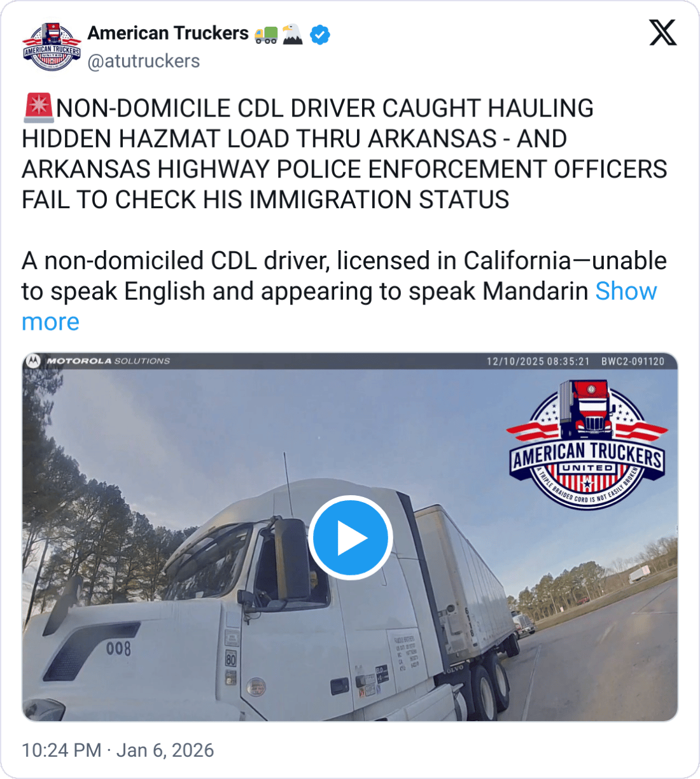Click the American Truckers profile avatar

[x=52, y=46]
